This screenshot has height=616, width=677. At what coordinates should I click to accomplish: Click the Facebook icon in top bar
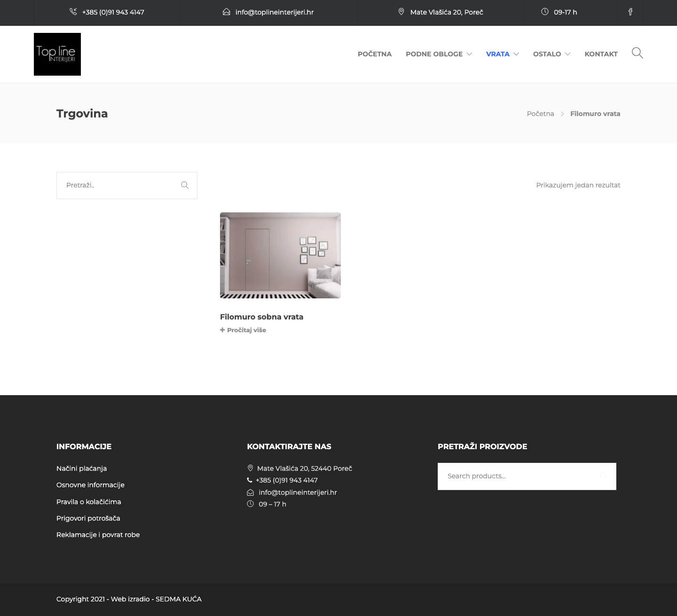[x=630, y=12]
